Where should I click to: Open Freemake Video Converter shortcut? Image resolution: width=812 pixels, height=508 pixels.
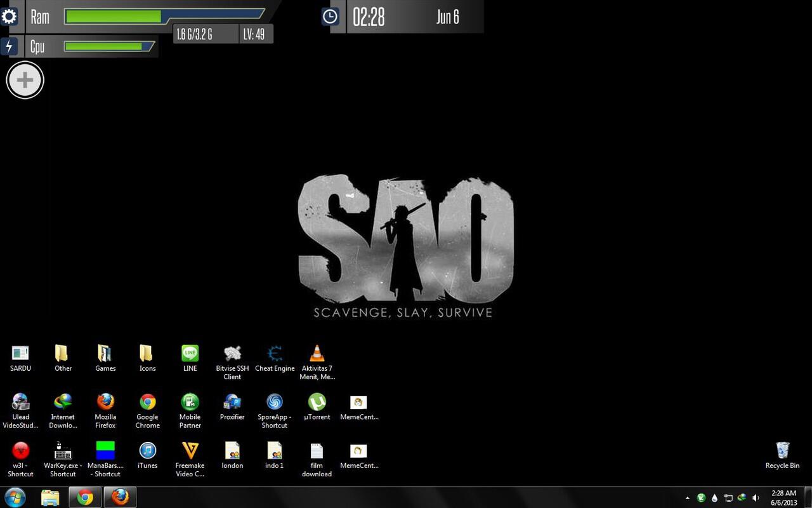click(x=190, y=460)
